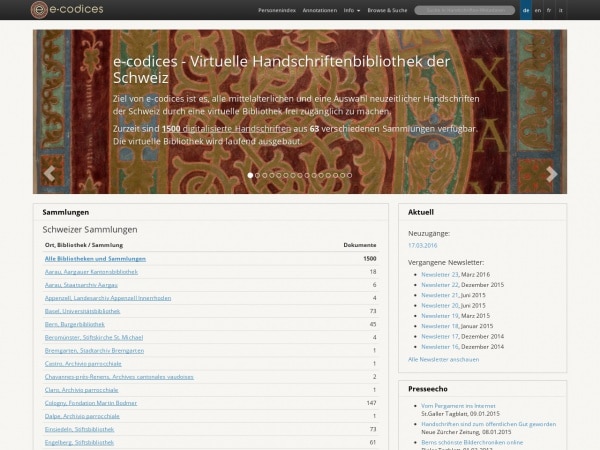
Task: Select the last carousel indicator dot
Action: coord(349,175)
